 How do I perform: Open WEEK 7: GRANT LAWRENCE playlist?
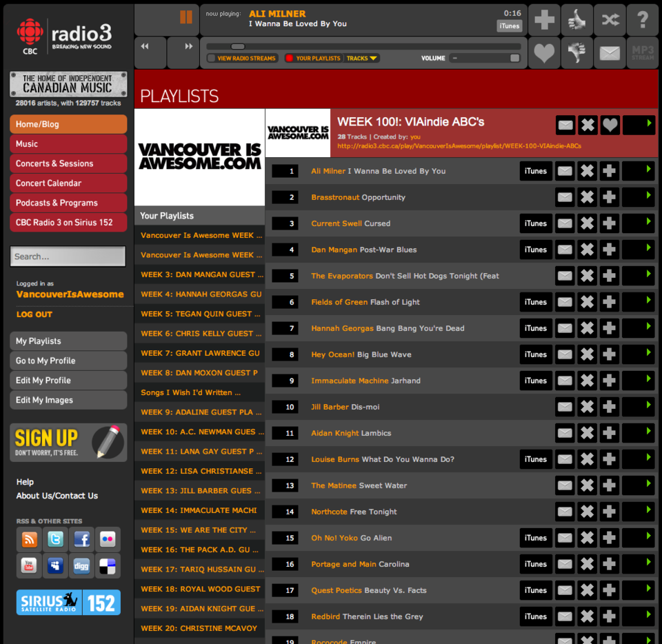(x=200, y=353)
